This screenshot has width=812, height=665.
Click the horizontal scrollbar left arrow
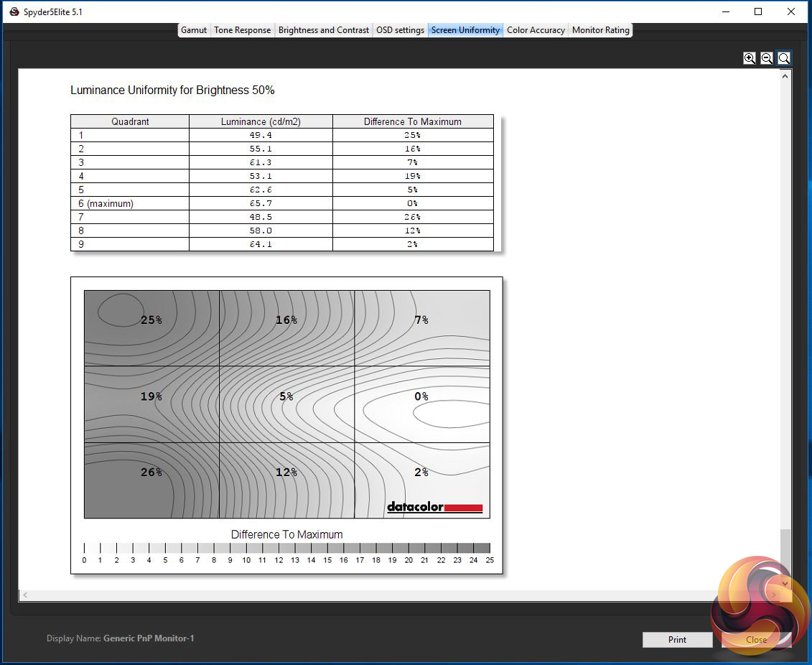click(25, 595)
